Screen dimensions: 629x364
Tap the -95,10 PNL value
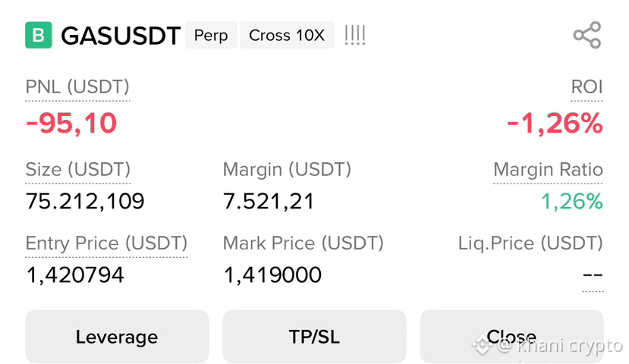click(x=71, y=123)
